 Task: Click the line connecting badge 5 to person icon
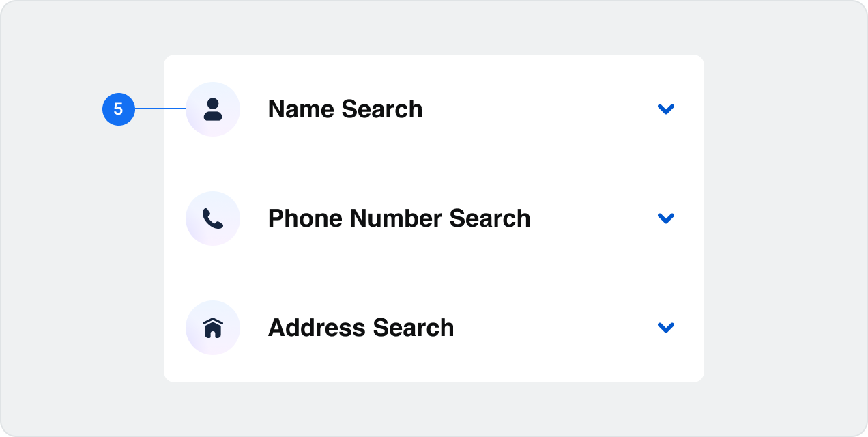click(160, 109)
